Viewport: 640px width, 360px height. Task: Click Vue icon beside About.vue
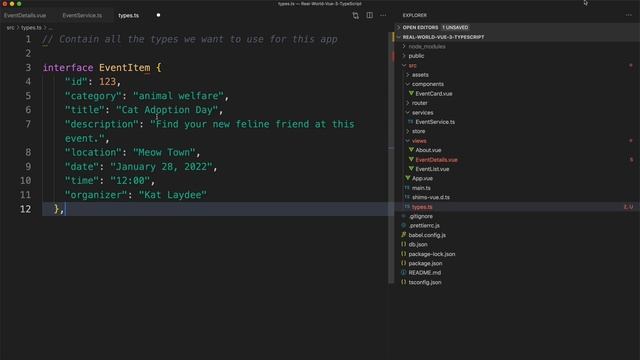pos(411,150)
